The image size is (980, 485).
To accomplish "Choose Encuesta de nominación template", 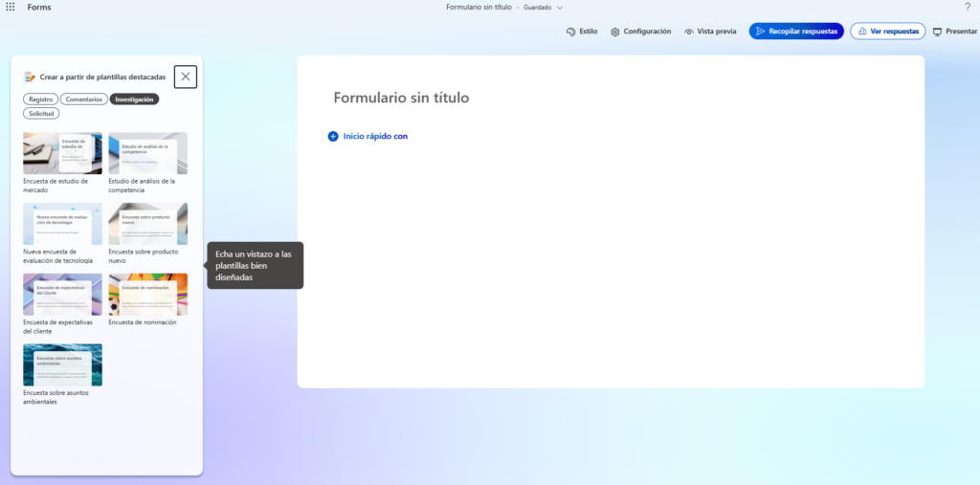I will pos(147,294).
